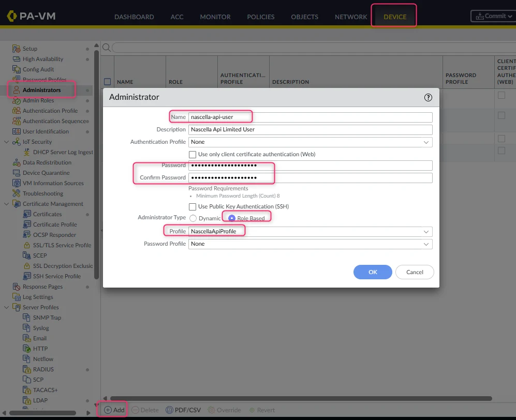The height and width of the screenshot is (420, 516).
Task: Click Certificates icon in tree
Action: click(27, 214)
